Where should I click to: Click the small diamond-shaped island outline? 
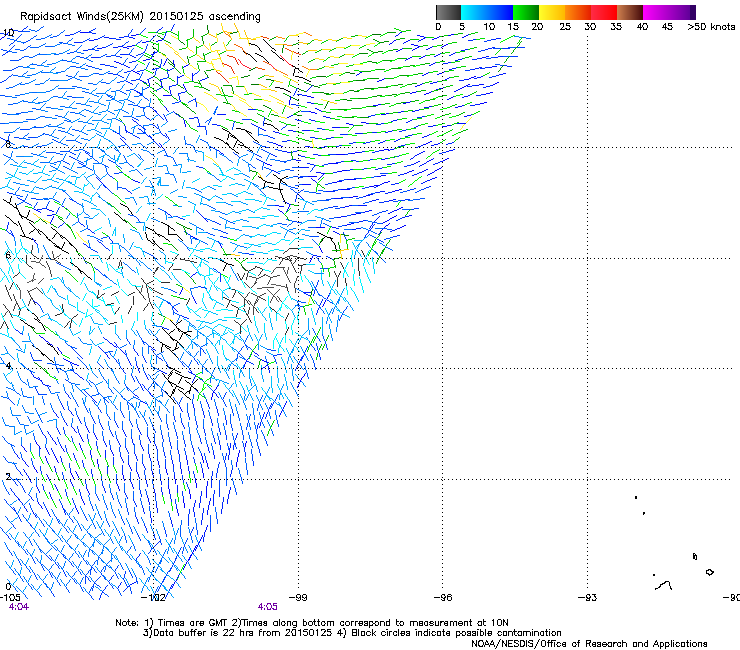pyautogui.click(x=709, y=572)
